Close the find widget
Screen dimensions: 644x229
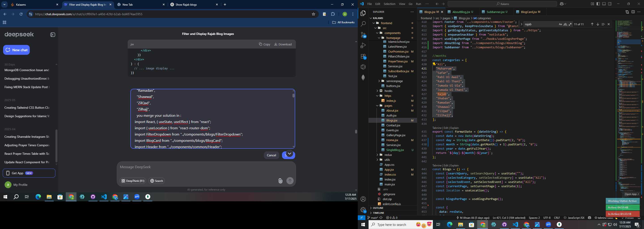click(608, 24)
